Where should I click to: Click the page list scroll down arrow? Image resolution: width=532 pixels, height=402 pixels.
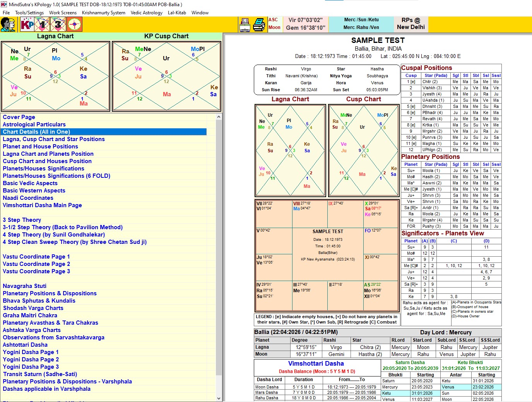tap(219, 398)
